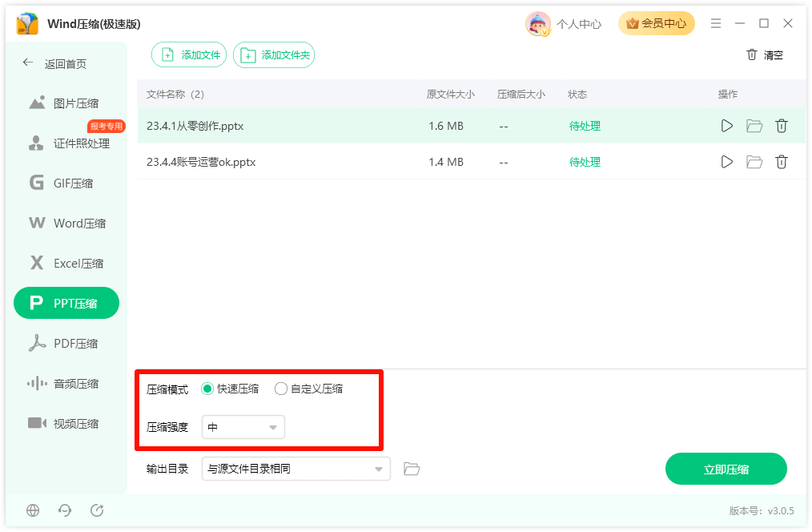Click the 1.4 MB size value
The width and height of the screenshot is (812, 532).
tap(446, 162)
